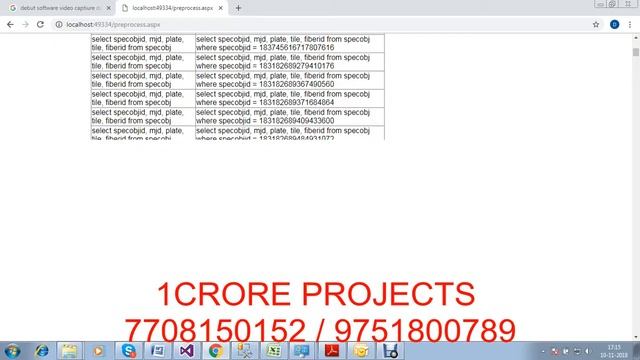Screen dimensions: 640x360
Task: Close the preprocess.aspx tab
Action: (x=220, y=8)
